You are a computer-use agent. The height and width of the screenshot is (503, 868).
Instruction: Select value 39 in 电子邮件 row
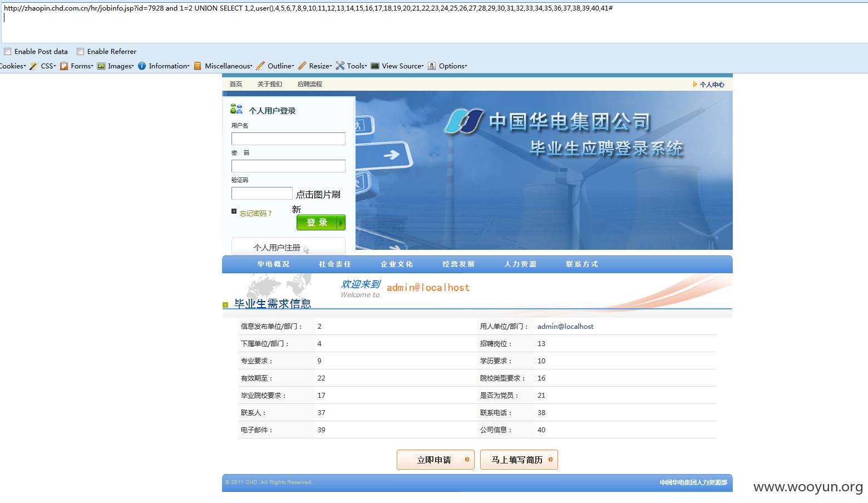pos(322,430)
